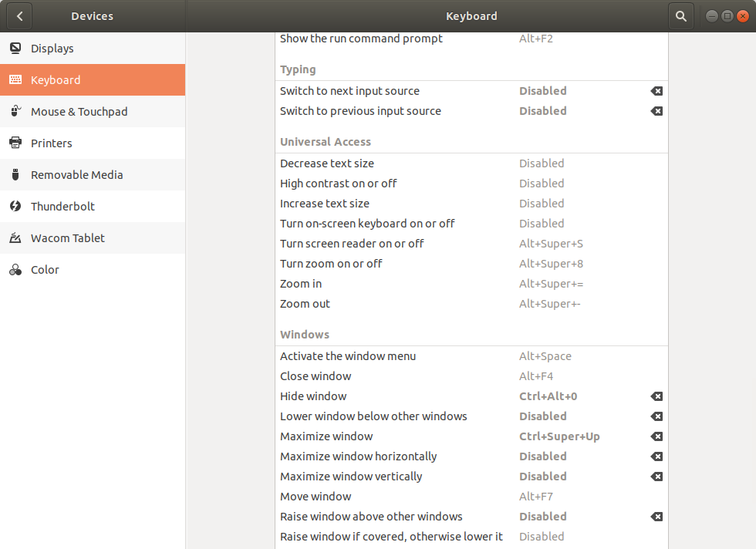This screenshot has height=549, width=756.
Task: Open the search icon in the title bar
Action: tap(680, 16)
